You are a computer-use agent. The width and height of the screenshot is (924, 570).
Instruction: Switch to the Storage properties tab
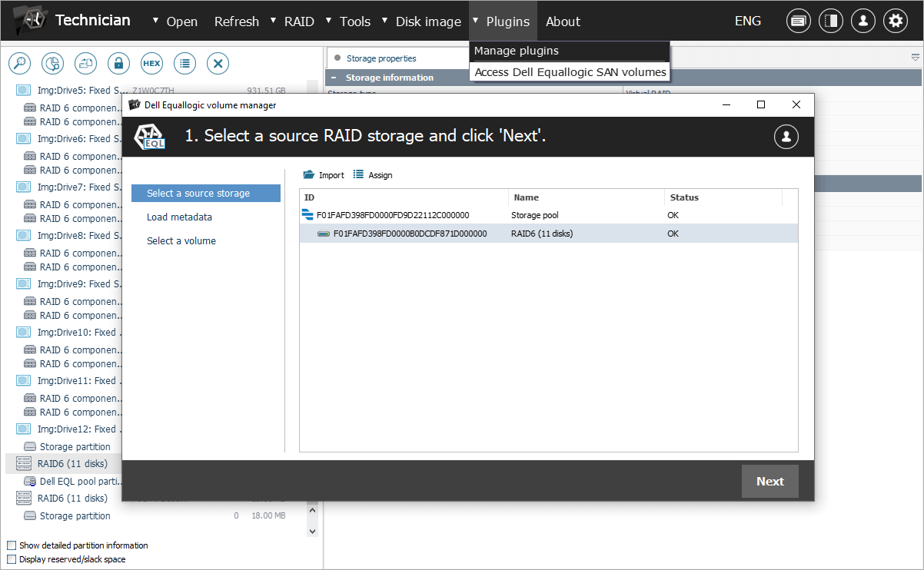click(x=381, y=58)
